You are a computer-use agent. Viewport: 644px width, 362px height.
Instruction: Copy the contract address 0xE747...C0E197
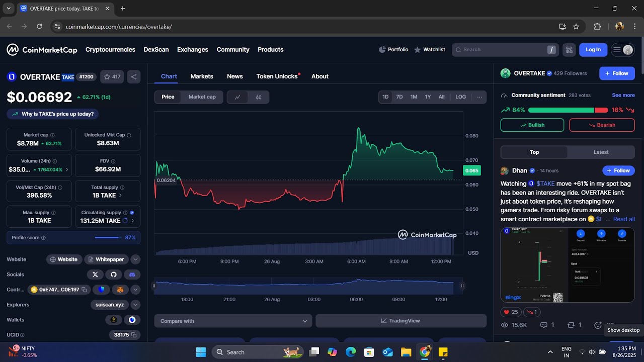coord(84,290)
